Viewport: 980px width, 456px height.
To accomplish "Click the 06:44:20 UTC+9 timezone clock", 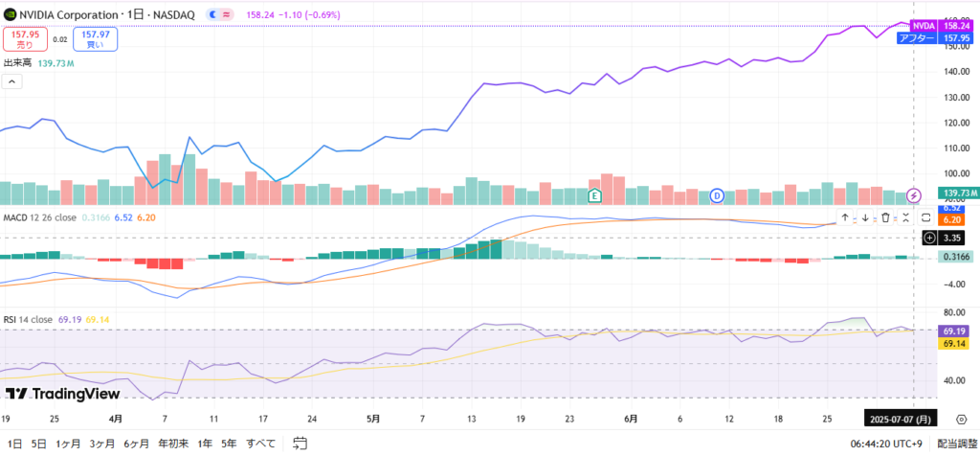I will 885,445.
